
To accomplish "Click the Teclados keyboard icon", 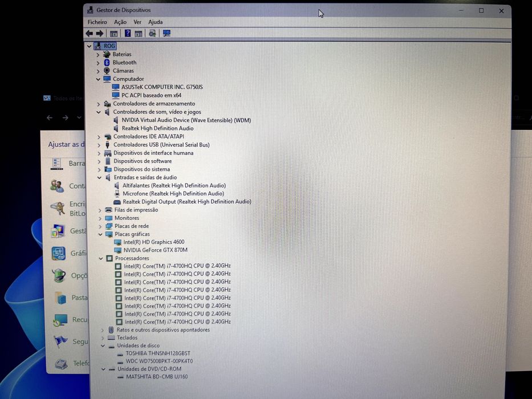I will (x=111, y=337).
